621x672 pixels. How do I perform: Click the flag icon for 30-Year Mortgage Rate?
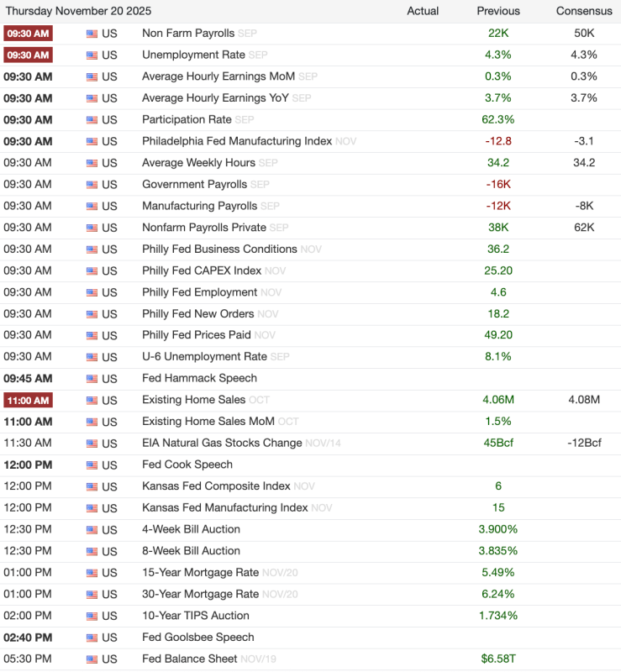pos(92,595)
